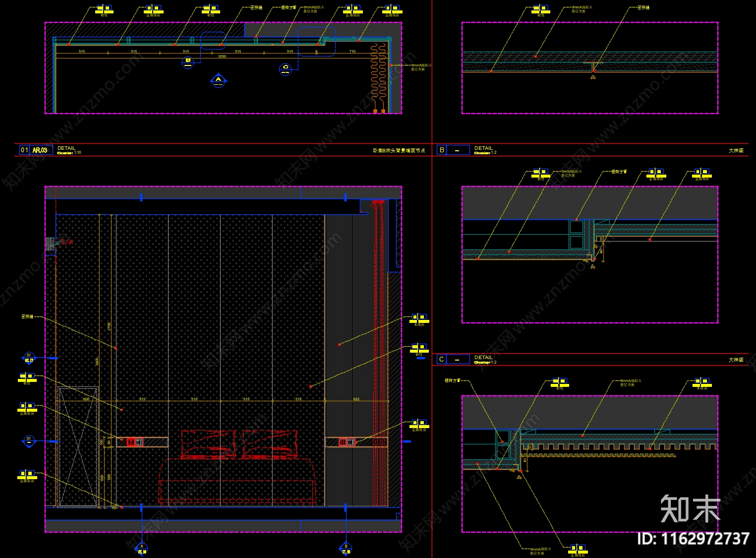Click the AR.03 sheet reference

[x=40, y=150]
